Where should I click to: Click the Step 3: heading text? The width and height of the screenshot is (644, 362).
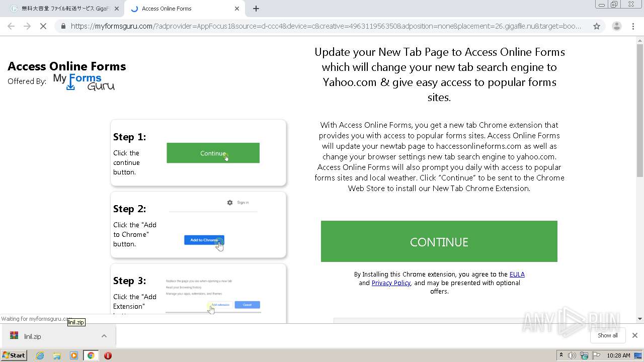tap(129, 281)
